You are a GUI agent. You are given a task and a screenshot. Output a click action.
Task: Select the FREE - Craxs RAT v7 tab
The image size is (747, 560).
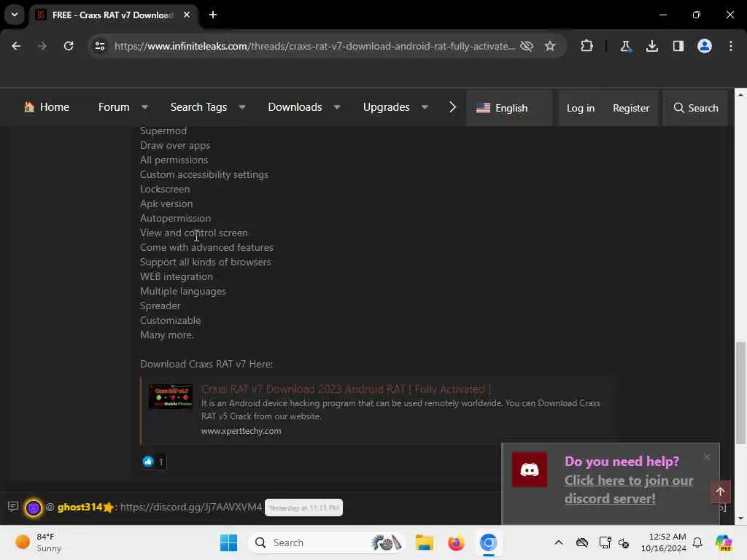113,15
